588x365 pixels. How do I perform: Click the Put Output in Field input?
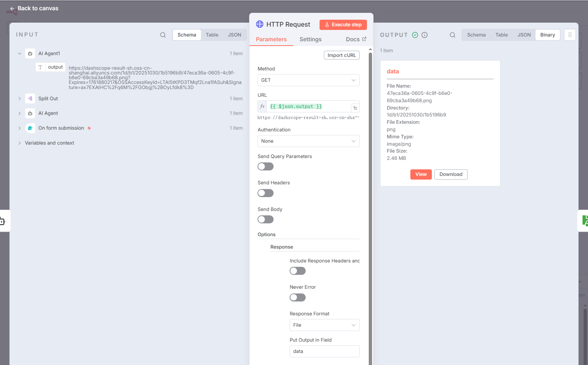tap(324, 351)
